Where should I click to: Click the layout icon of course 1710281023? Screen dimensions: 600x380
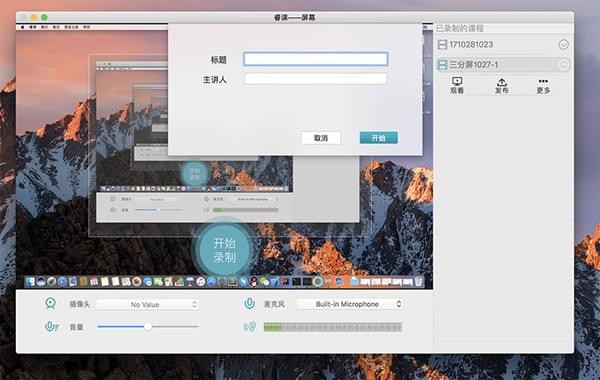[442, 44]
